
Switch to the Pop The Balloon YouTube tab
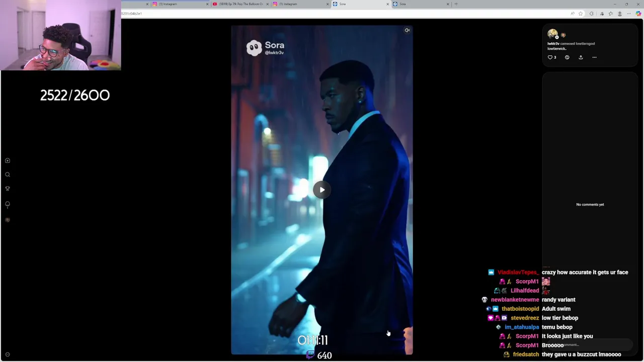coord(240,4)
